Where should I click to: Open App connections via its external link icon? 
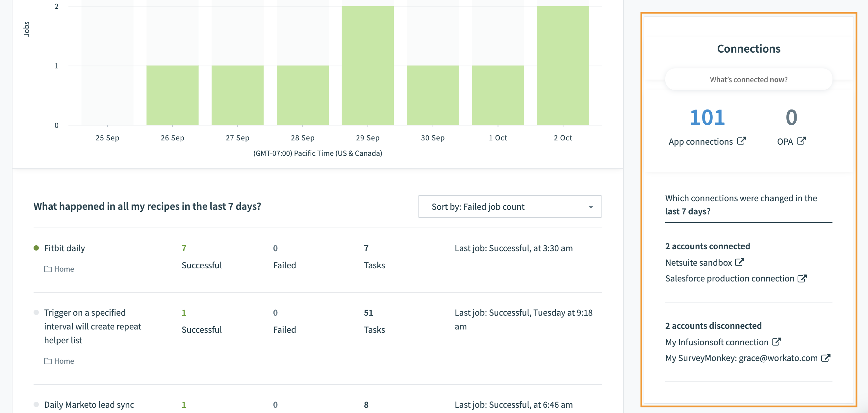pyautogui.click(x=741, y=141)
